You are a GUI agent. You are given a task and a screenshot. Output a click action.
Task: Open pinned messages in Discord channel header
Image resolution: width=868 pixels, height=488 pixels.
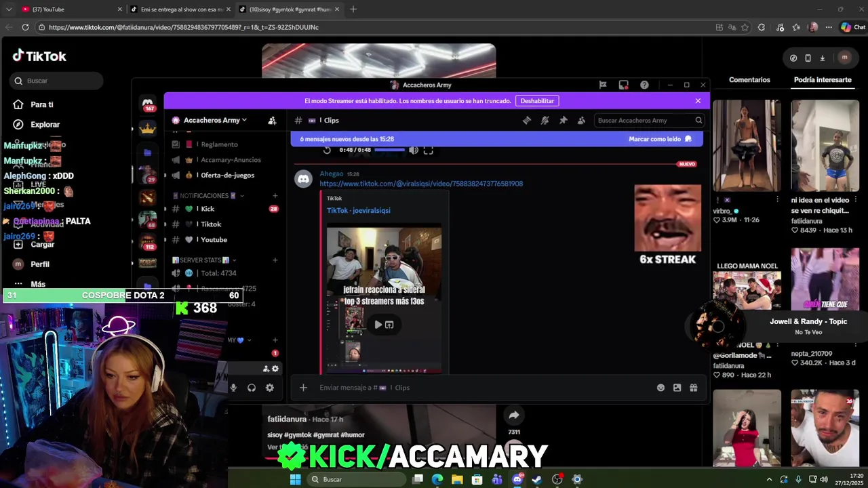pyautogui.click(x=563, y=120)
